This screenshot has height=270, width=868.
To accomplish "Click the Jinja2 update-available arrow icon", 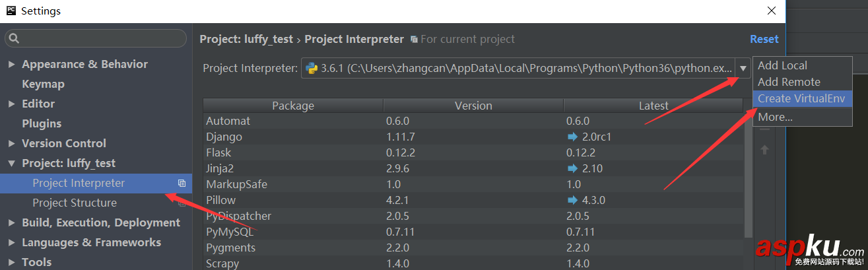I will tap(572, 168).
